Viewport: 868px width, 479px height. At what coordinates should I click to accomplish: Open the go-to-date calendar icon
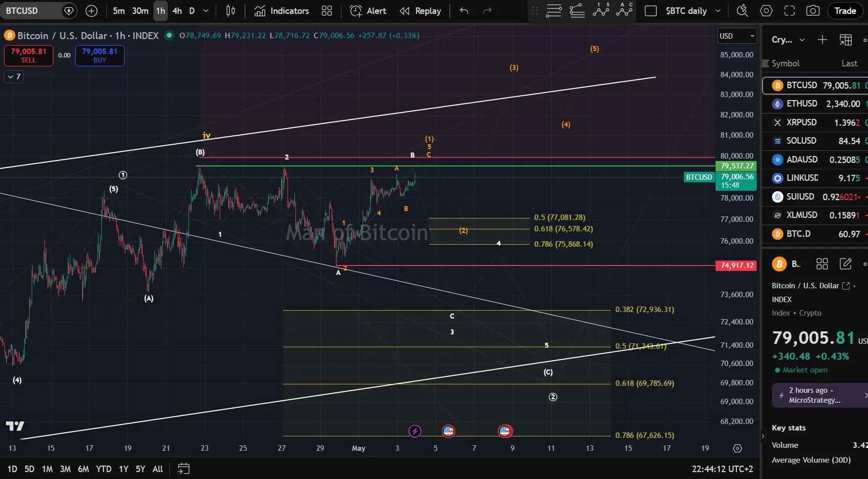click(184, 469)
